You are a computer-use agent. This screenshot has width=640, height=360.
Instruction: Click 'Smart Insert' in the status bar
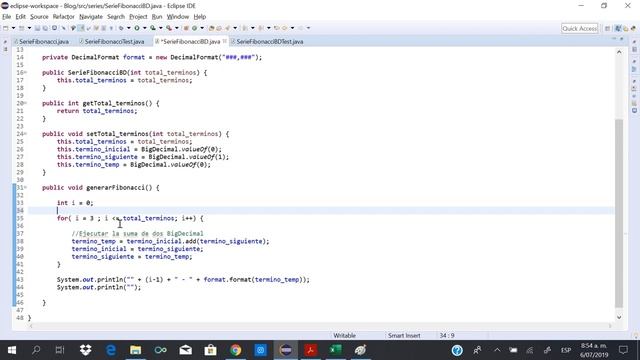pos(404,336)
